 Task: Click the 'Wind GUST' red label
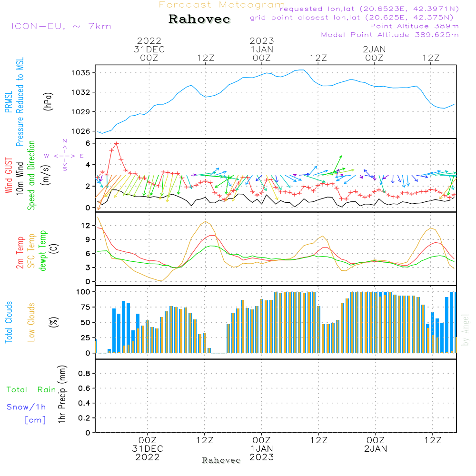9,175
